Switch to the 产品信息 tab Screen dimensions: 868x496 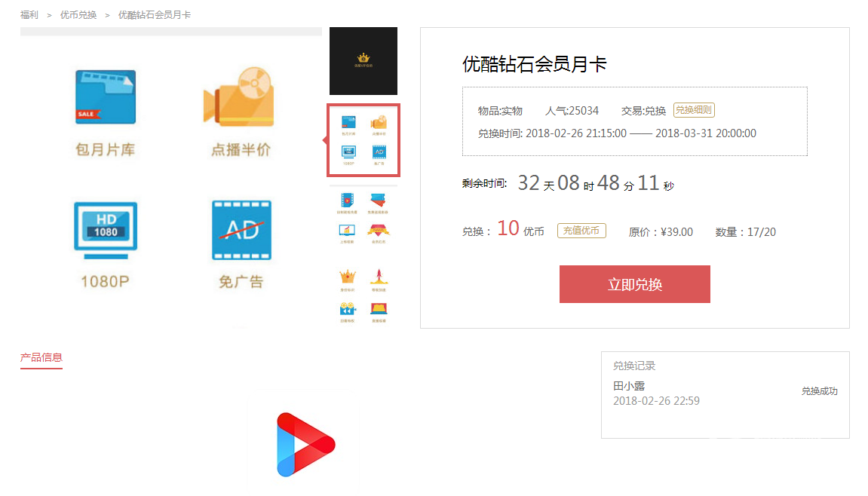[41, 357]
